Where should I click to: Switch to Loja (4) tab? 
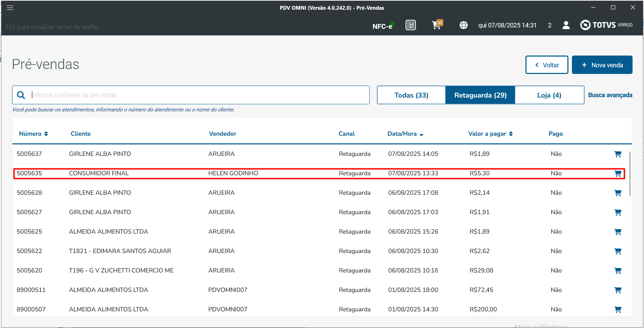[549, 95]
